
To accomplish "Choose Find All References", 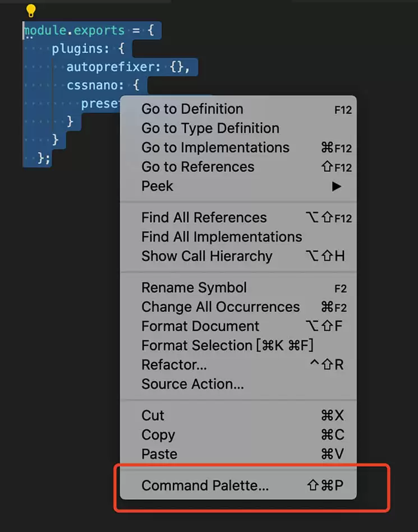I will click(x=204, y=218).
